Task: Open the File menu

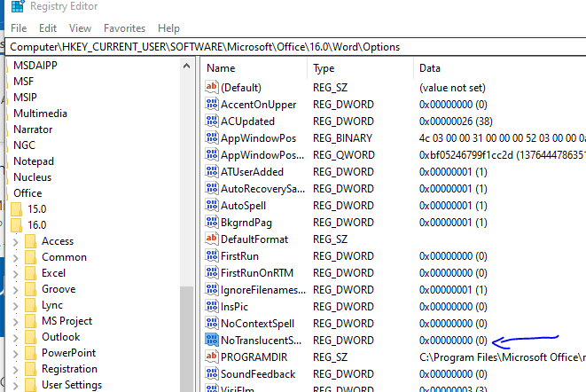Action: click(x=19, y=28)
